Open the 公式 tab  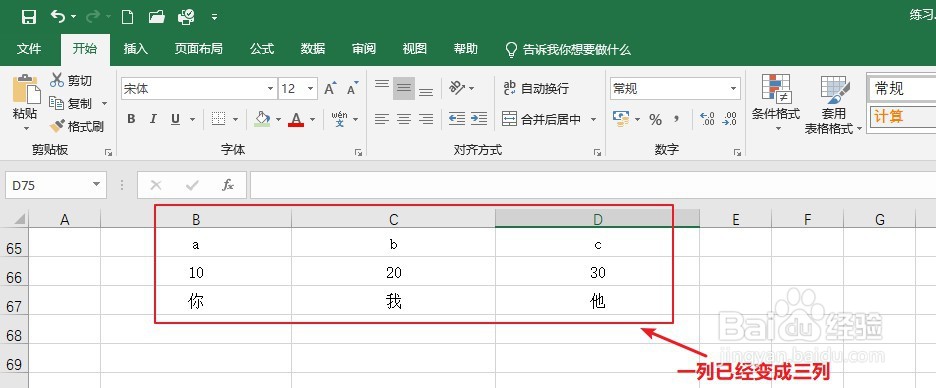[261, 49]
